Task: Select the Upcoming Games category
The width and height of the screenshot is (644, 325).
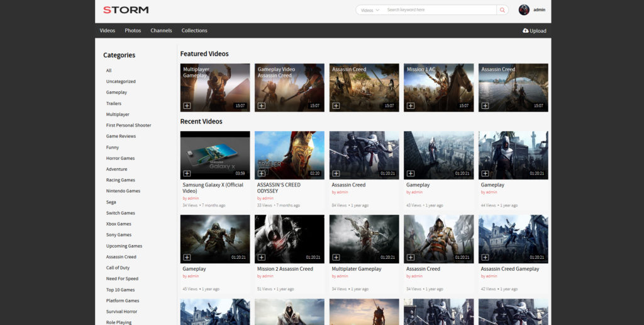Action: (124, 246)
